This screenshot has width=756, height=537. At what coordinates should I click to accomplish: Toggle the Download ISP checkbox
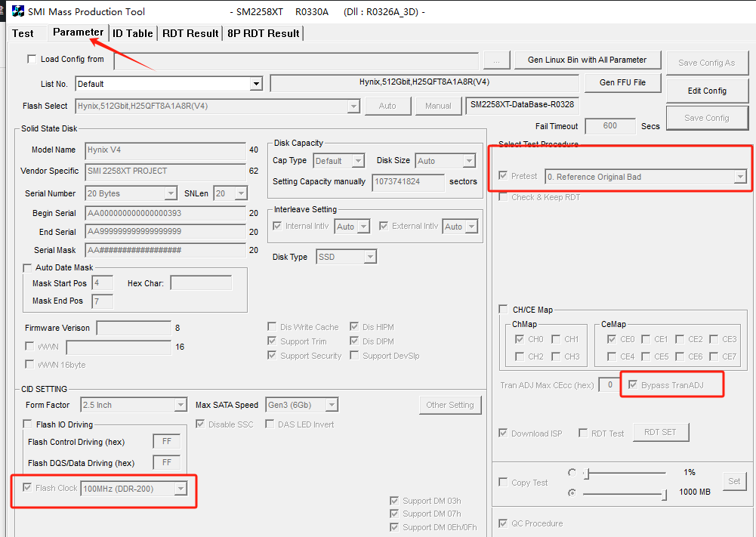503,433
